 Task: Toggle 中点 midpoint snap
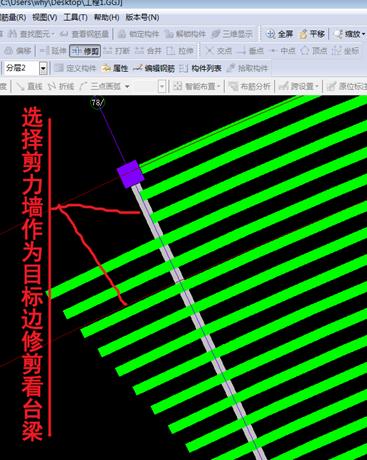tap(282, 51)
